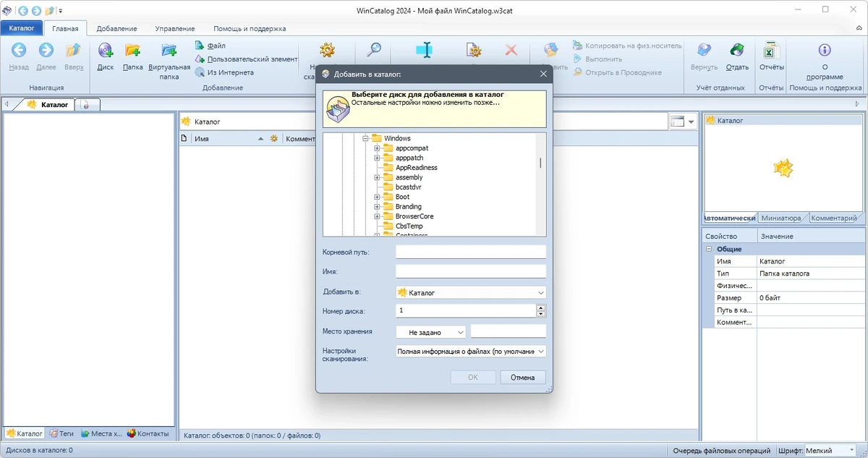Click Из Интернета in the ribbon
The width and height of the screenshot is (868, 458).
(225, 72)
